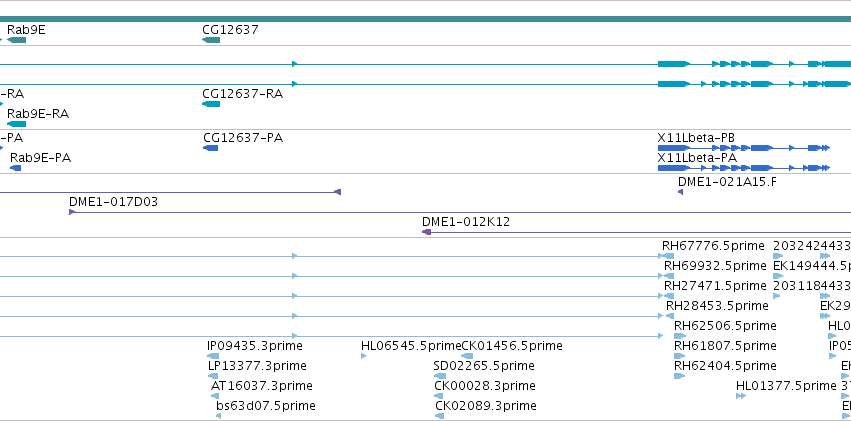851x421 pixels.
Task: Select the DME1-021A15.F arrowhead glyph
Action: click(681, 192)
